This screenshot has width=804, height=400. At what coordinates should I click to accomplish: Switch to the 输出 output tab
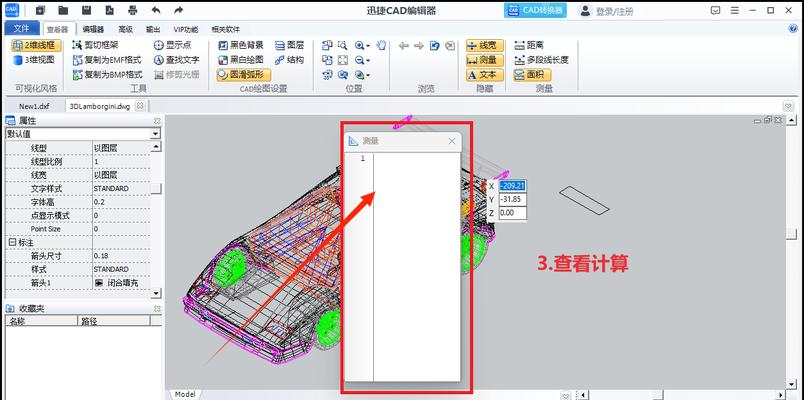click(x=153, y=29)
